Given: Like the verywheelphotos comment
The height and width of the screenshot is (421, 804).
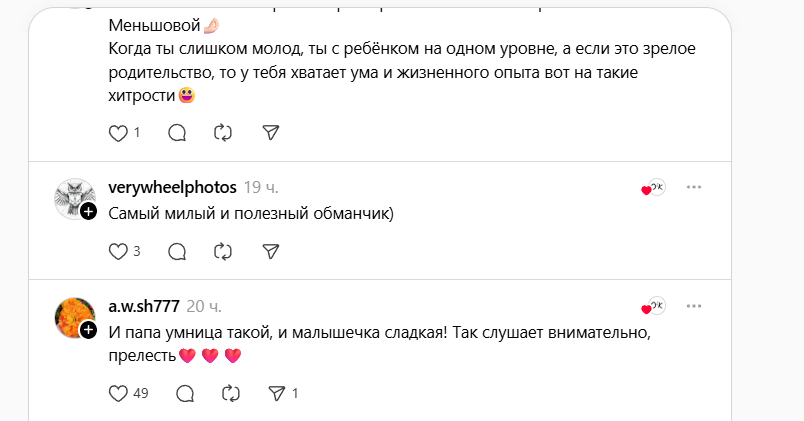Looking at the screenshot, I should pos(118,251).
